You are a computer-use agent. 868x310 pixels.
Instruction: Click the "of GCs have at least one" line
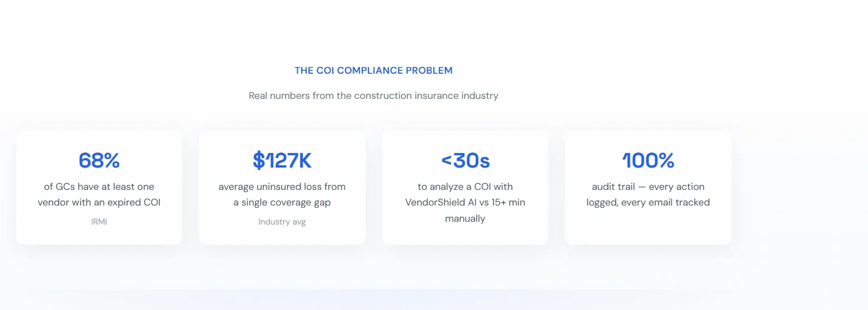click(x=99, y=187)
